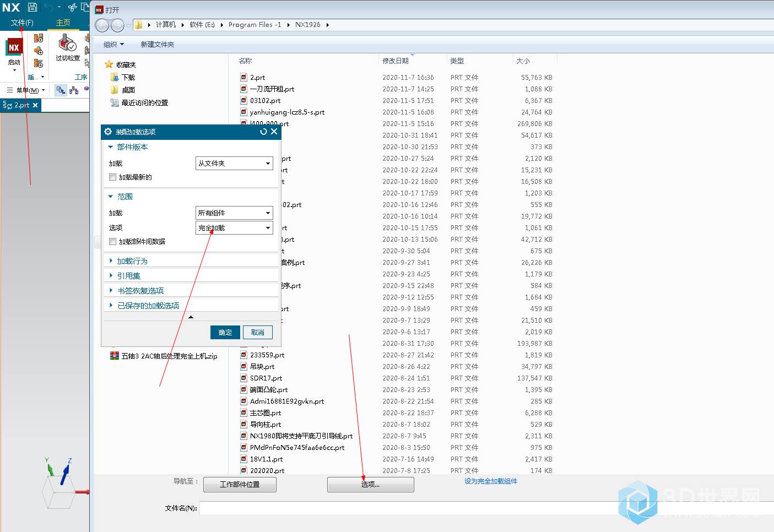This screenshot has width=774, height=532.
Task: Open the 菜单(M) menu dropdown
Action: 26,90
